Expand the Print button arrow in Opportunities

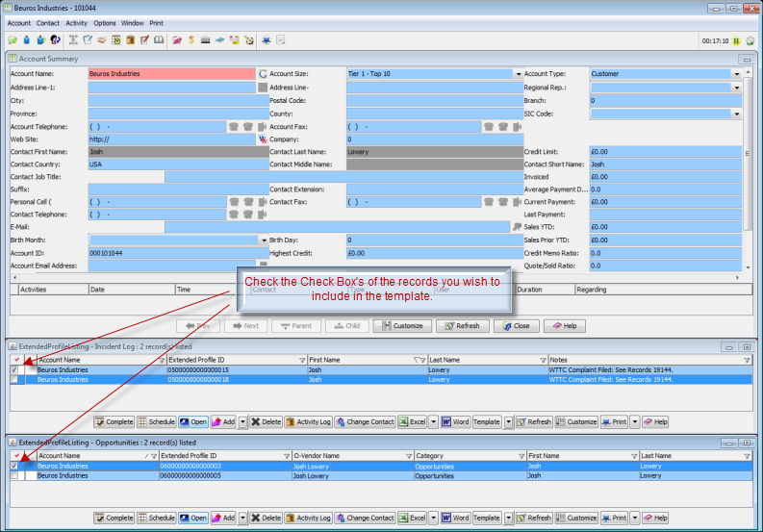pos(635,518)
